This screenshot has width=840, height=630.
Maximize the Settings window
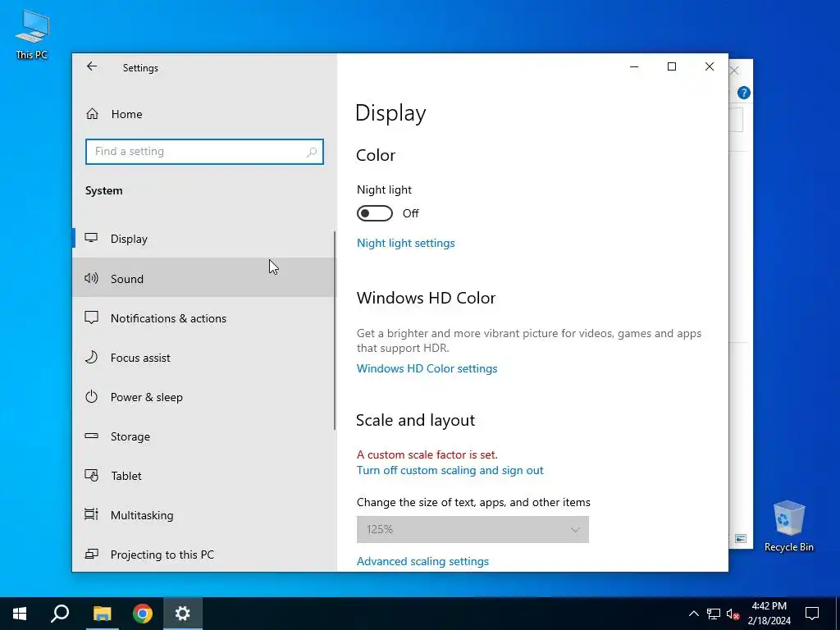click(x=672, y=66)
